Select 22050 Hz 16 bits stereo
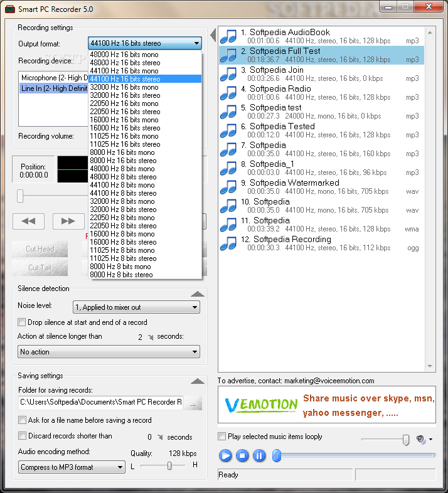Screen dimensions: 448x493 point(145,112)
